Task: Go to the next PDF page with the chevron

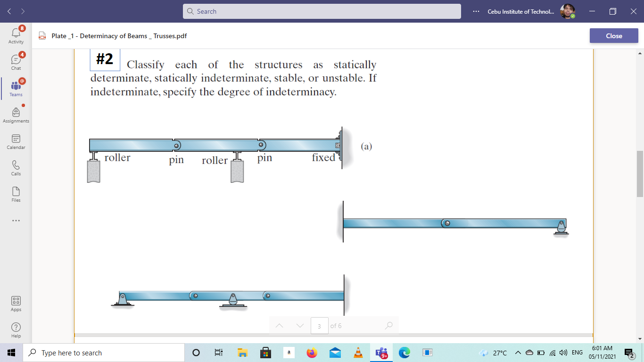Action: (300, 325)
